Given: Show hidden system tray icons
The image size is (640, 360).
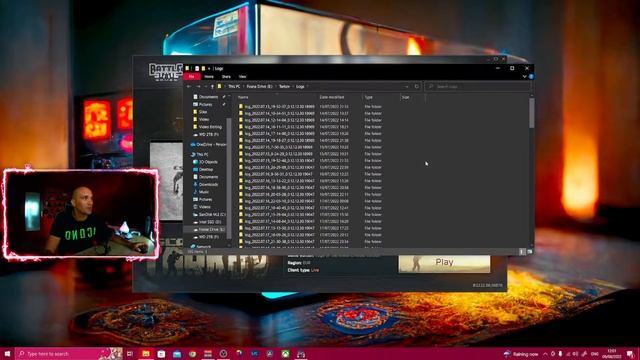Looking at the screenshot, I should (x=545, y=354).
